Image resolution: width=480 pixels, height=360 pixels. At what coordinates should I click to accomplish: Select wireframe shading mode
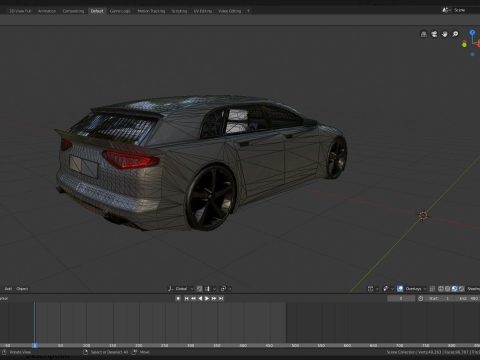coord(441,289)
